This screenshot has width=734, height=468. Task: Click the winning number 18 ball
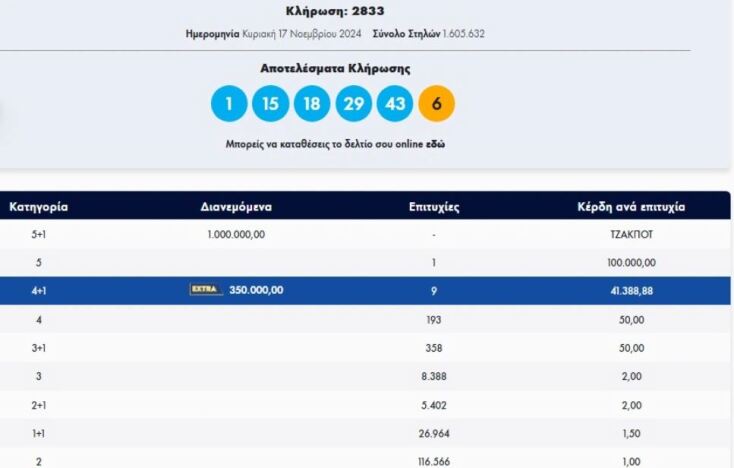click(x=312, y=104)
